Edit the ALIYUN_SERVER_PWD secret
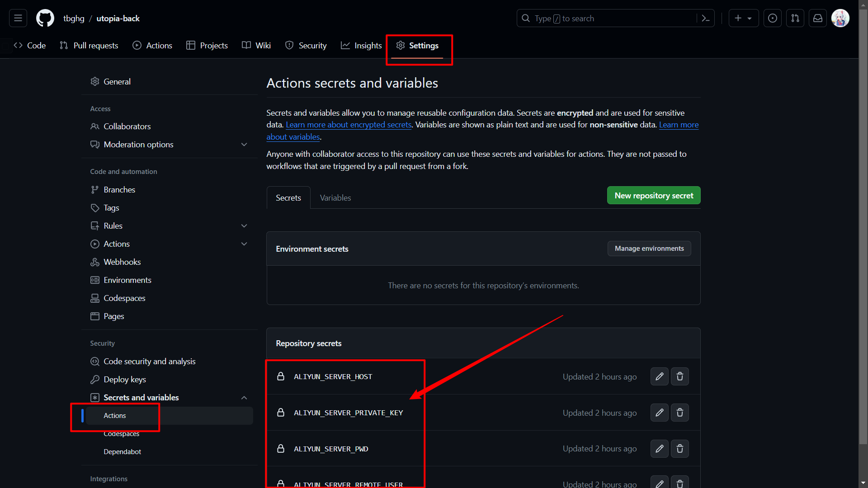 [659, 449]
